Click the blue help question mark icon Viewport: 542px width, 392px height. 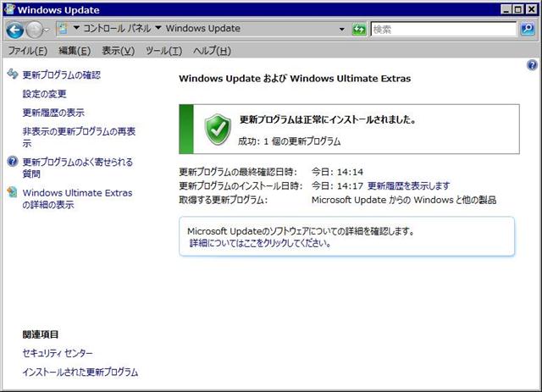(532, 64)
